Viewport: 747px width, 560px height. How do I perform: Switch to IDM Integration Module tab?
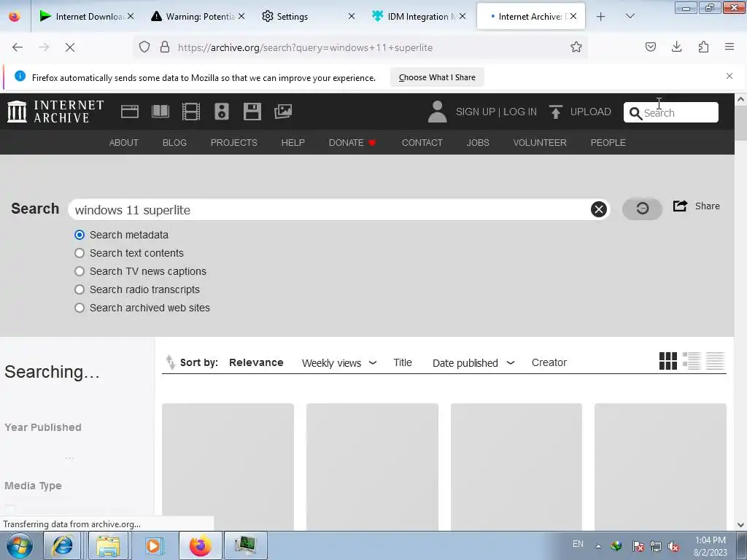pos(419,16)
